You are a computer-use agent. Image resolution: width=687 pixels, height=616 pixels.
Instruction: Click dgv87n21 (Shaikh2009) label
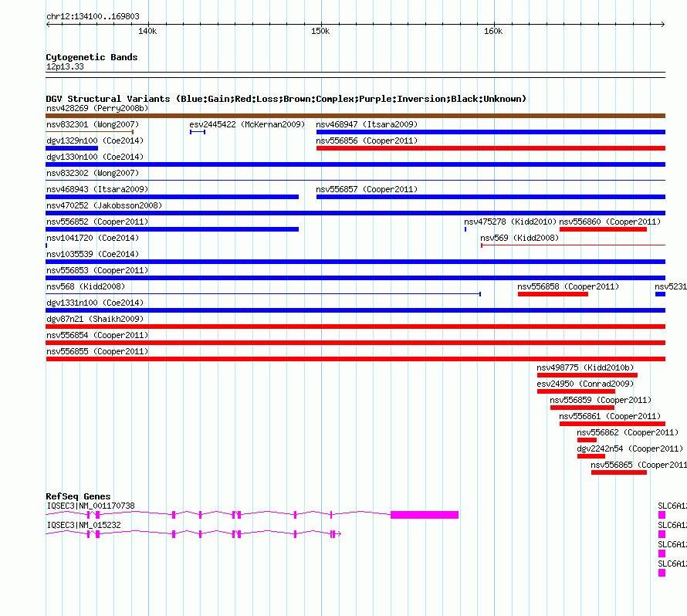click(x=95, y=319)
